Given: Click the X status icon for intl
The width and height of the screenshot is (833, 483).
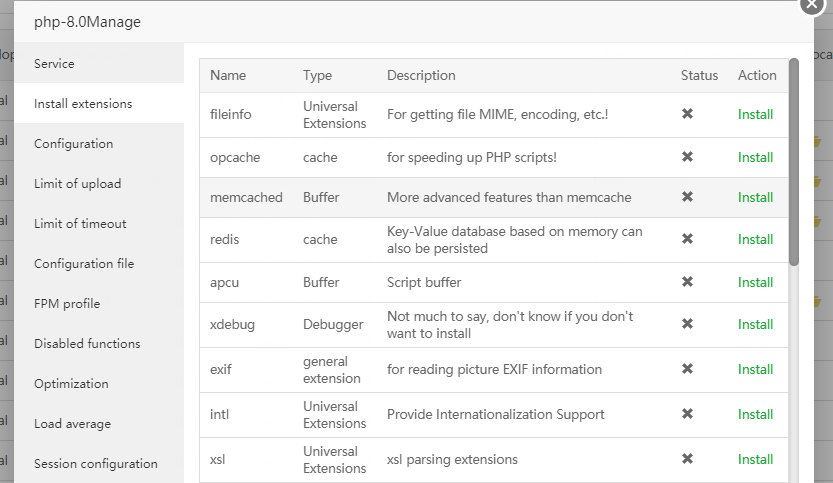Looking at the screenshot, I should click(687, 414).
